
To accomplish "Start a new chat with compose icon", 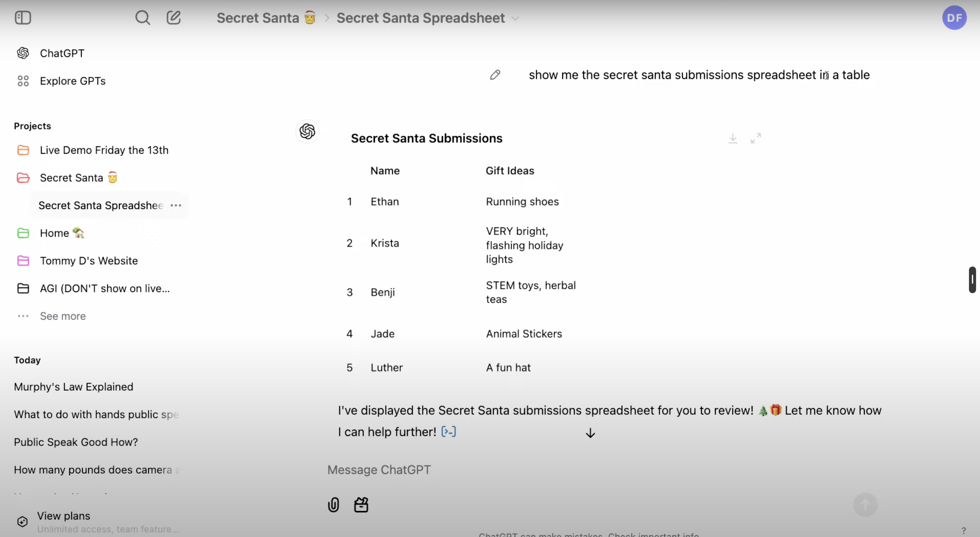I will pos(174,18).
